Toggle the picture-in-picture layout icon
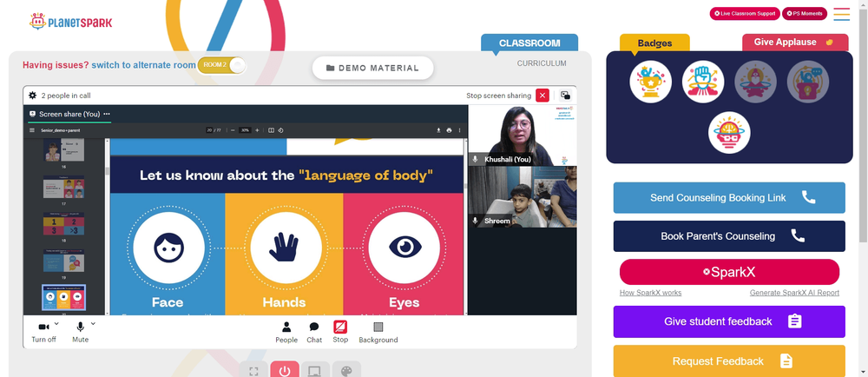Viewport: 868px width, 377px height. (x=565, y=96)
